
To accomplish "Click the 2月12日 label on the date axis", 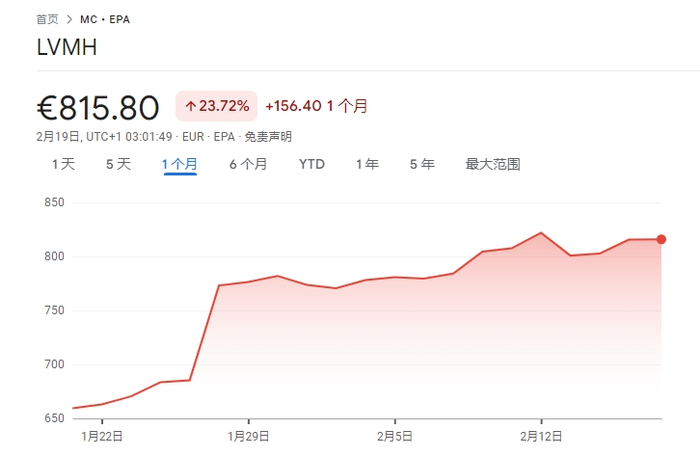I will (x=541, y=436).
